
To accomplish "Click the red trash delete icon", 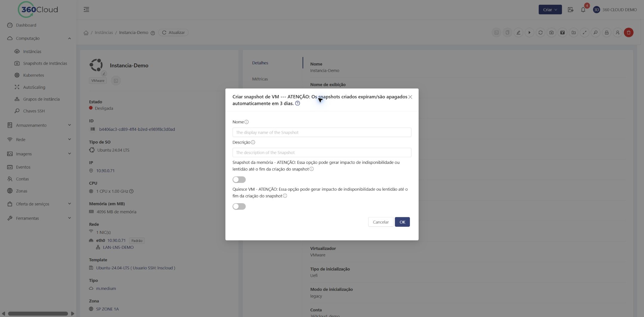I will (x=628, y=32).
